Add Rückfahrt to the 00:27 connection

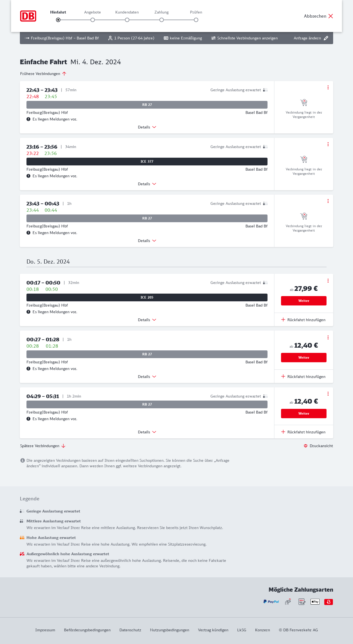[x=303, y=377]
